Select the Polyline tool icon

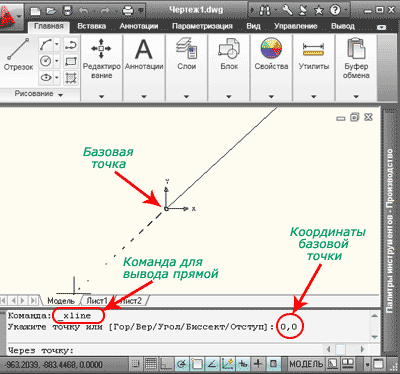pyautogui.click(x=71, y=44)
